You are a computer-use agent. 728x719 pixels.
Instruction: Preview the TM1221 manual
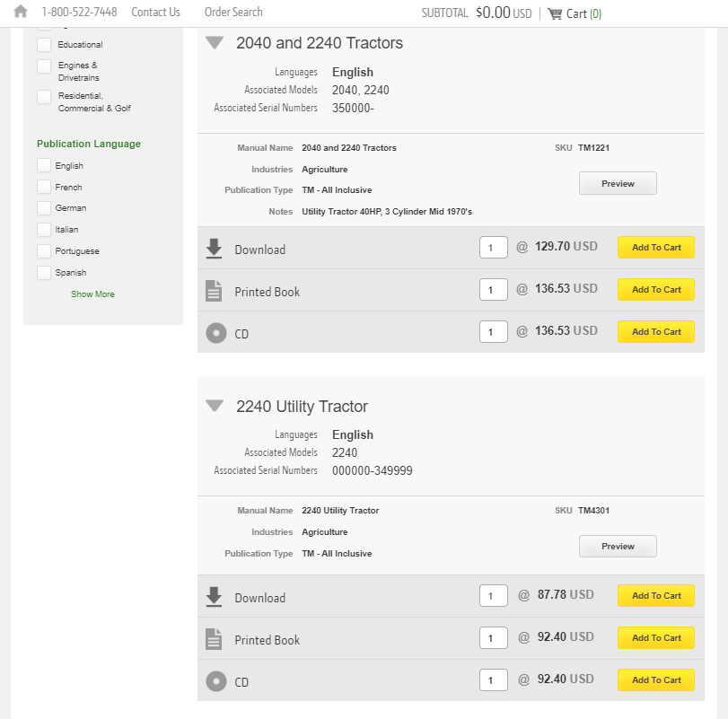point(618,183)
